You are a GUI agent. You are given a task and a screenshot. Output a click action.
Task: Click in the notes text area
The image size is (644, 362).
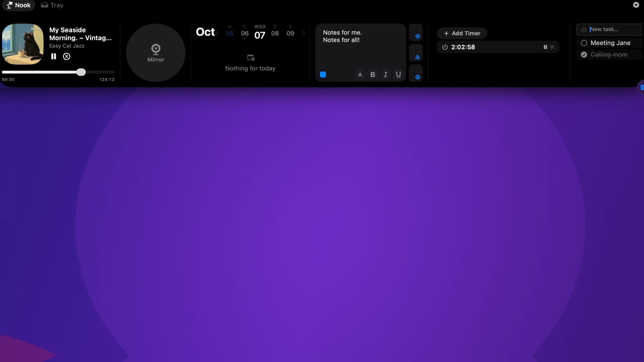click(x=361, y=47)
